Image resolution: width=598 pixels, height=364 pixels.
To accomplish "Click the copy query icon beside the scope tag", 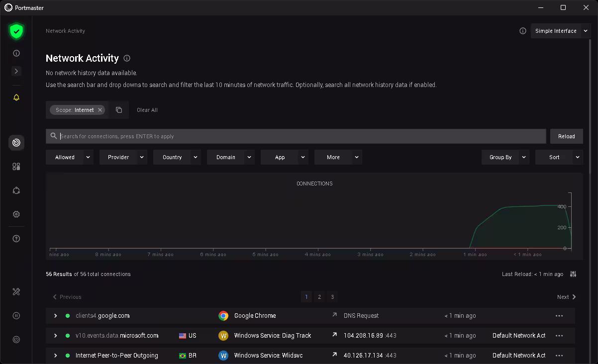I will (x=119, y=110).
